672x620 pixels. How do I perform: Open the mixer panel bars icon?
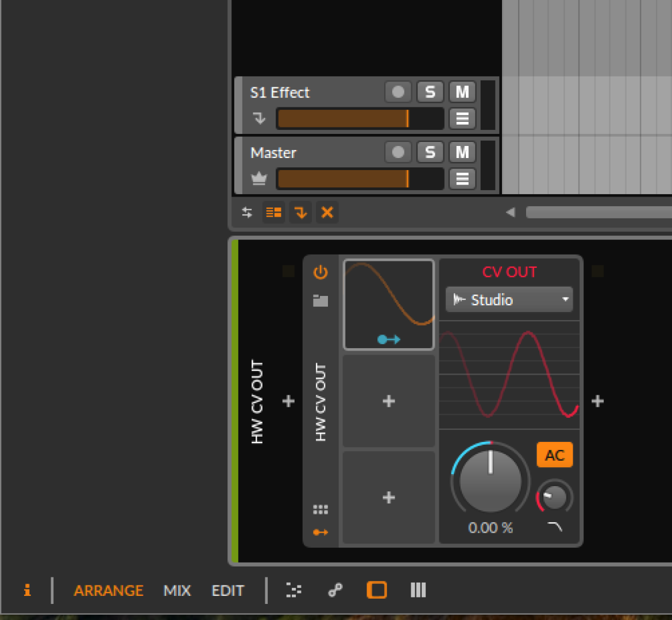click(x=418, y=590)
